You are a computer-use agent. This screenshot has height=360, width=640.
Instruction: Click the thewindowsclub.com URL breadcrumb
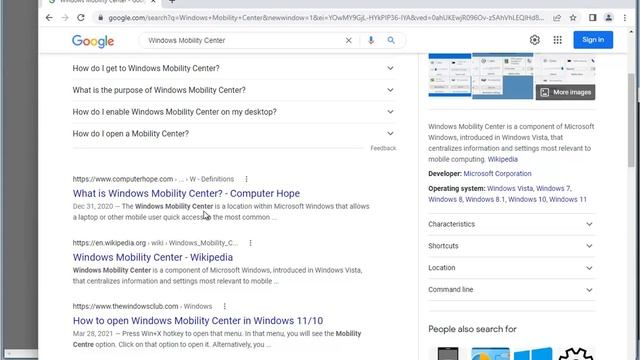coord(142,306)
